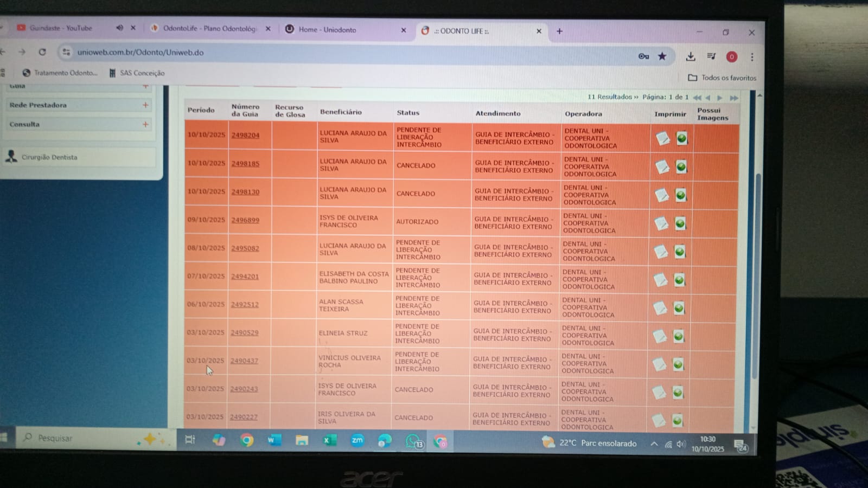This screenshot has height=488, width=868.
Task: Go to the next results page
Action: [720, 98]
